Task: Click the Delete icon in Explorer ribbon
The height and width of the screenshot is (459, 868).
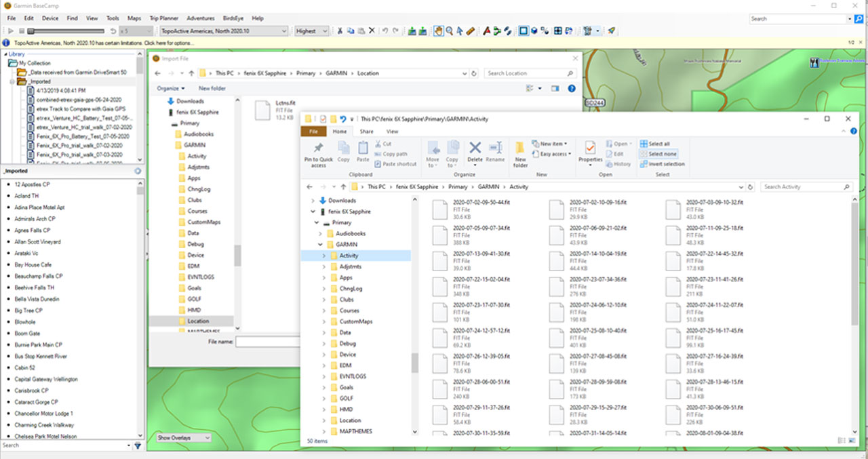Action: click(x=475, y=153)
